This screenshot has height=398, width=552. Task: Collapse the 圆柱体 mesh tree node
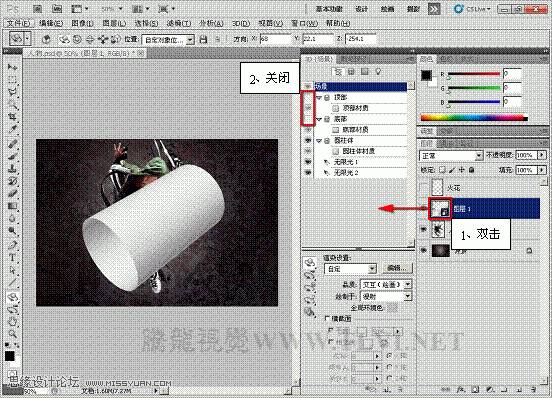(x=319, y=141)
